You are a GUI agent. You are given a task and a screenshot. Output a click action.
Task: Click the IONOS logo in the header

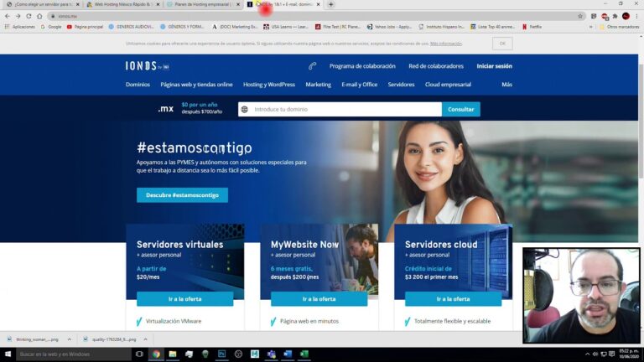147,65
